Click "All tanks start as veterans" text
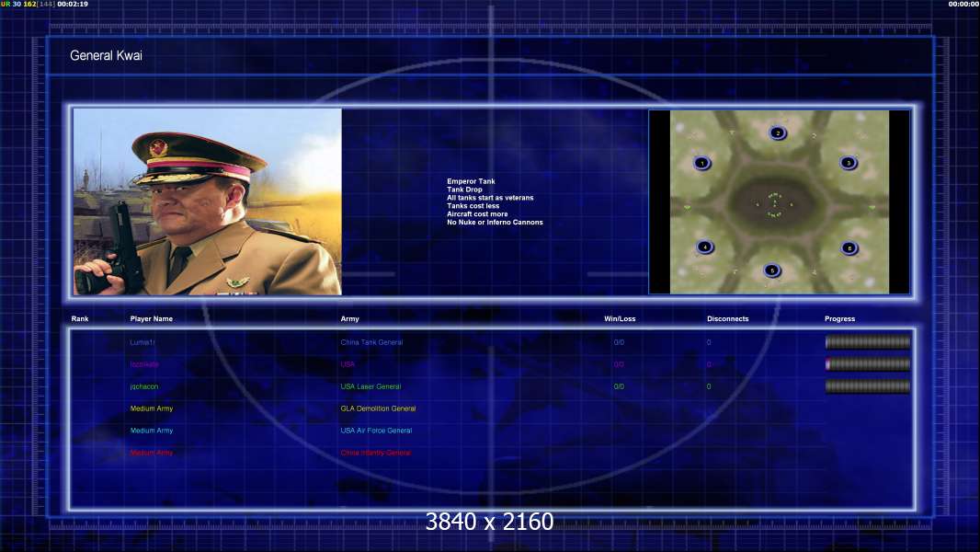980x552 pixels. [490, 198]
